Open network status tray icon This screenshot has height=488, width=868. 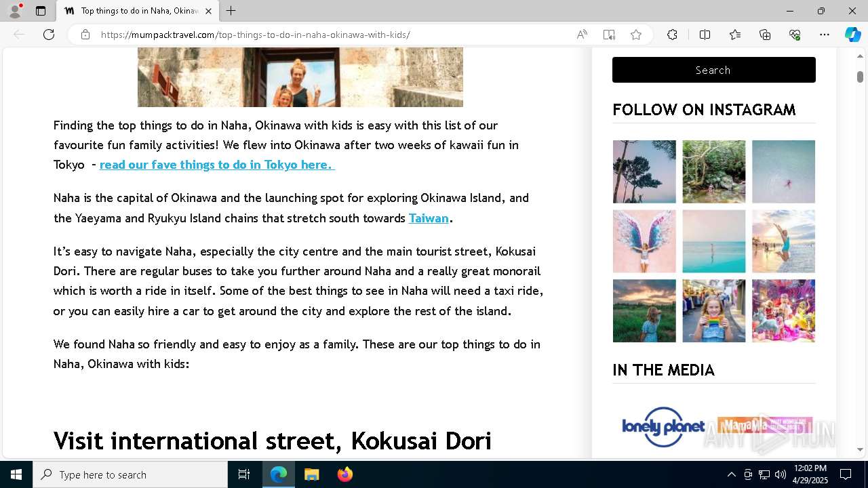pyautogui.click(x=764, y=474)
